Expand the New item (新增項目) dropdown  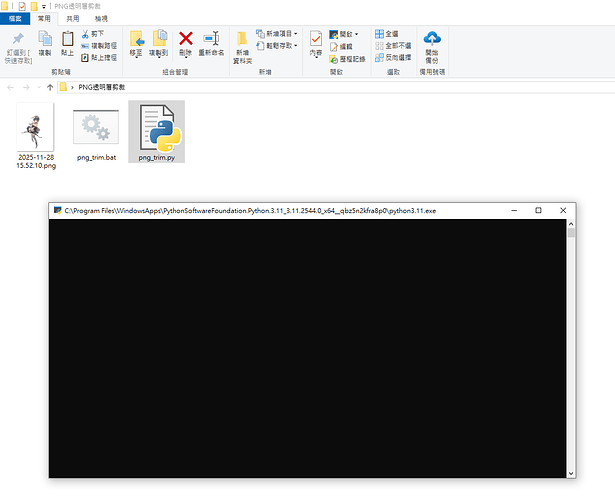click(274, 33)
